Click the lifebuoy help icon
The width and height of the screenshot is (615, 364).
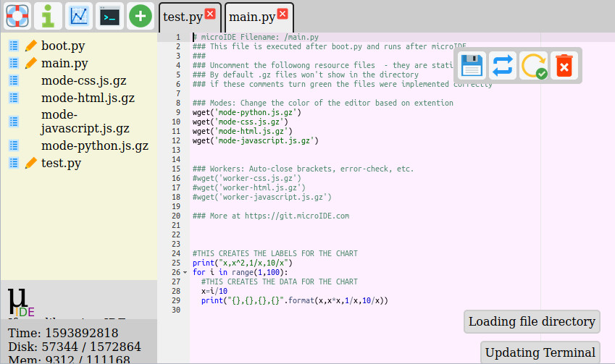17,15
